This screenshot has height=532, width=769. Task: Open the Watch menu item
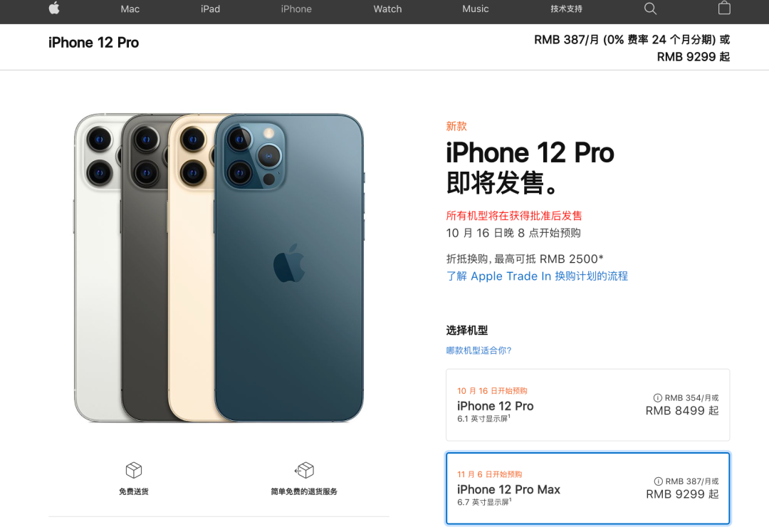coord(387,9)
